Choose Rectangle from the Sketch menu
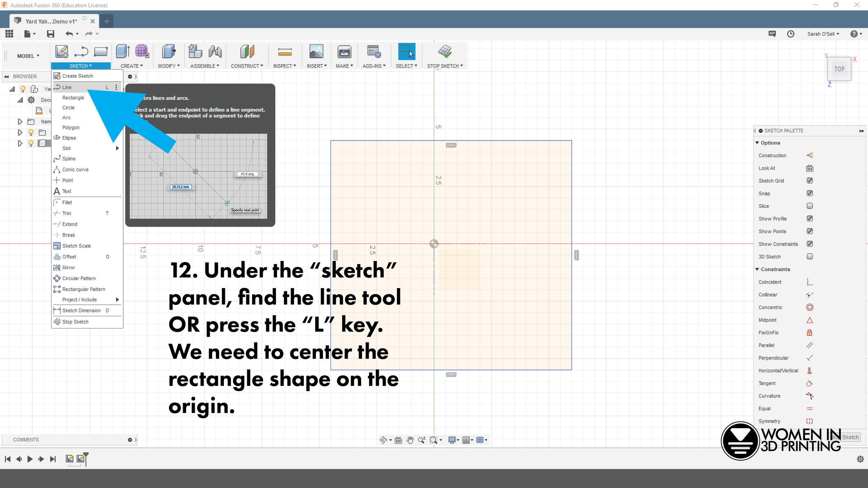 pyautogui.click(x=87, y=98)
